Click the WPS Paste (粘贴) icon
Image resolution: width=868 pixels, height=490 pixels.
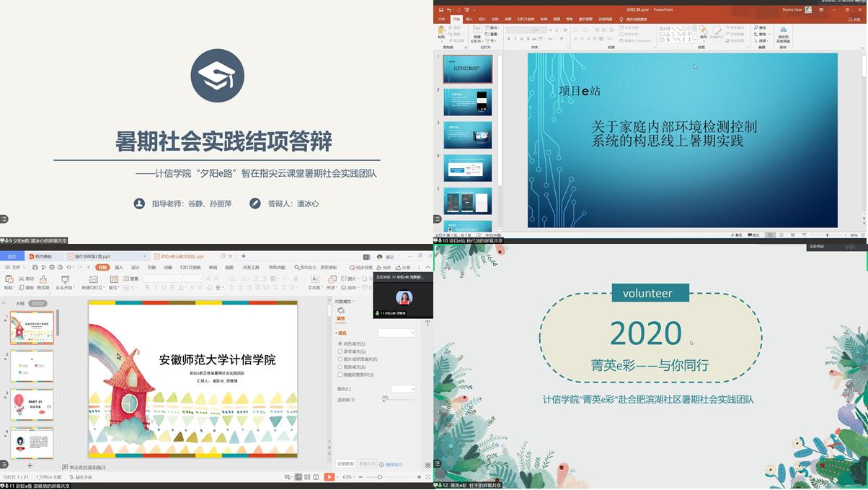9,279
